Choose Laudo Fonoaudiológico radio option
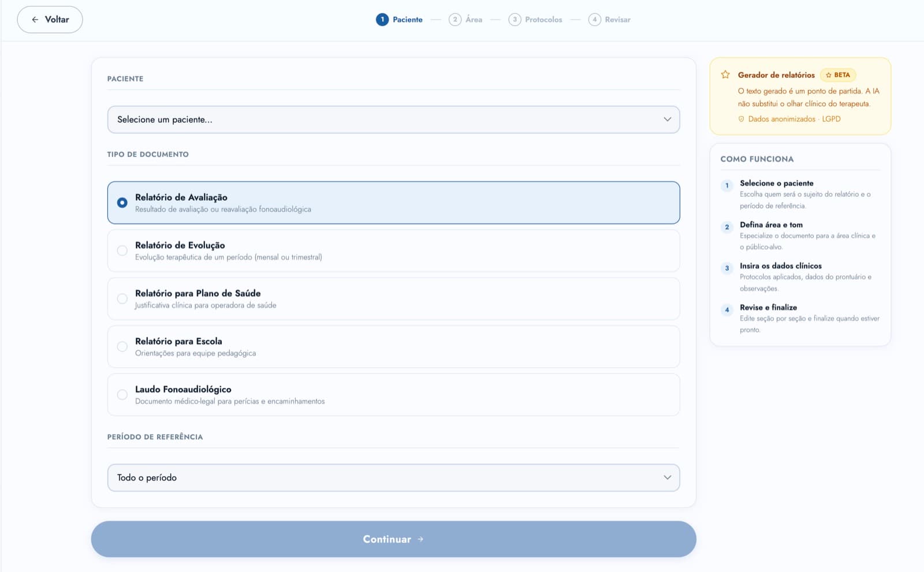 pos(122,394)
